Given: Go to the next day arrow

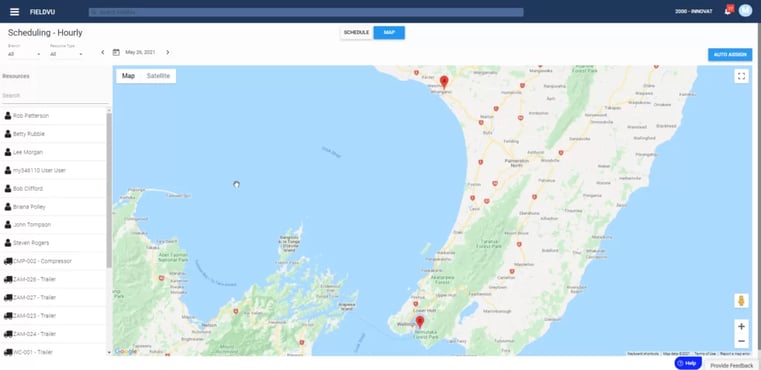Looking at the screenshot, I should 167,52.
